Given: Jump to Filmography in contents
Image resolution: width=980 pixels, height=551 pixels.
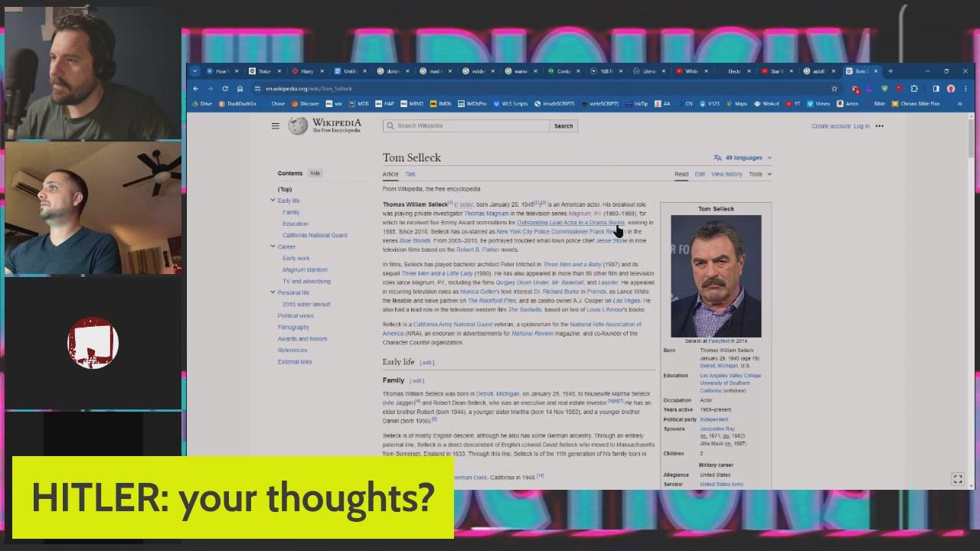Looking at the screenshot, I should click(293, 327).
